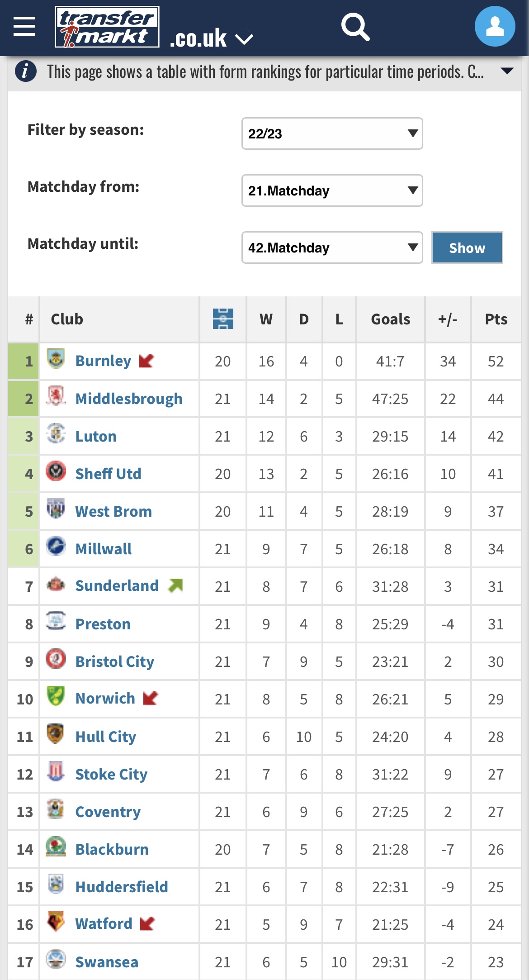The image size is (529, 980).
Task: Click the Sheff Utd crest
Action: point(56,471)
